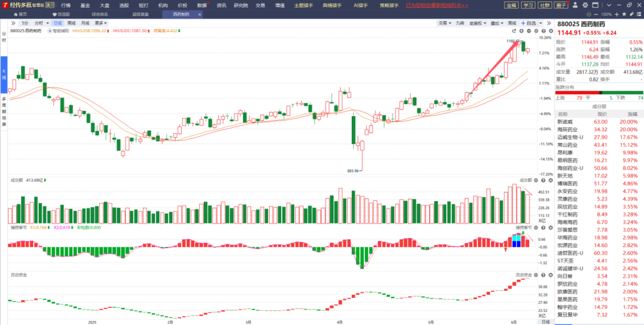Open settings gear in the title bar
The height and width of the screenshot is (325, 644).
click(x=585, y=5)
